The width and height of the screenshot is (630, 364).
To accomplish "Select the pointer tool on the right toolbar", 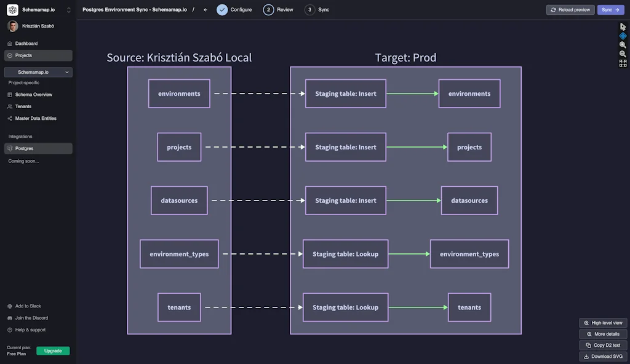I will click(623, 25).
